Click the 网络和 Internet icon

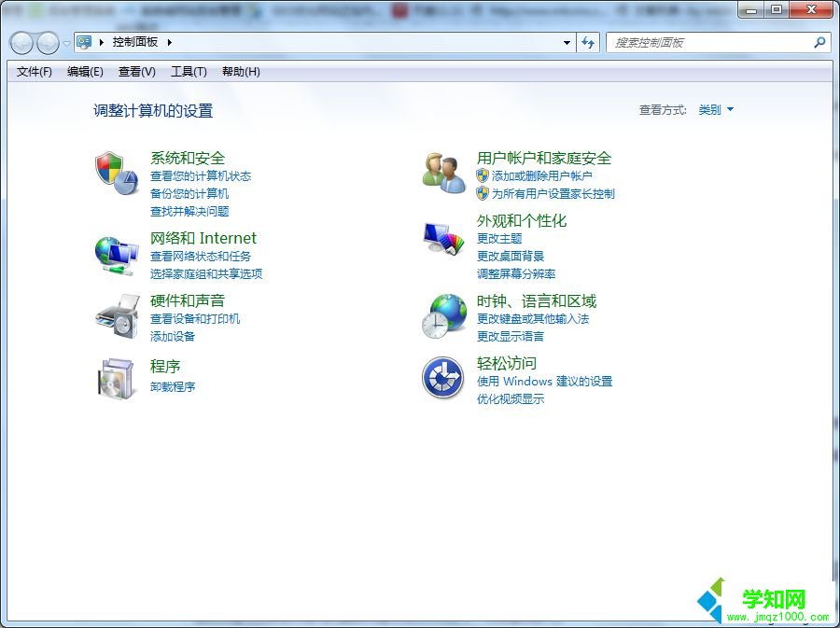(116, 253)
